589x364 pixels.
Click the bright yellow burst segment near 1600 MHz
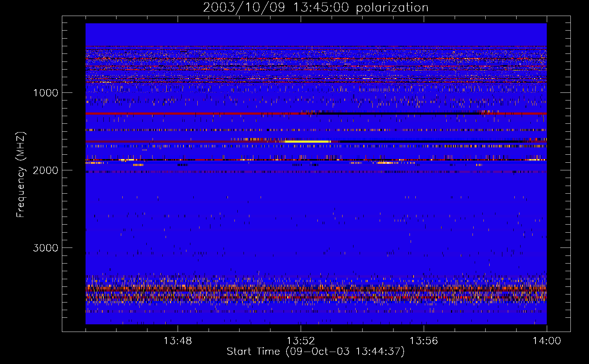(308, 141)
